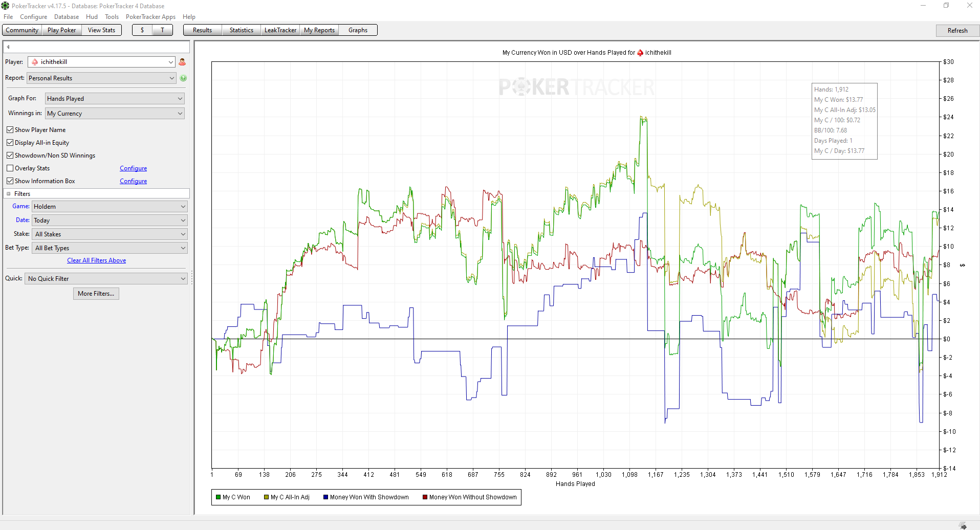Click the arrow icon in bottom status bar

[963, 525]
